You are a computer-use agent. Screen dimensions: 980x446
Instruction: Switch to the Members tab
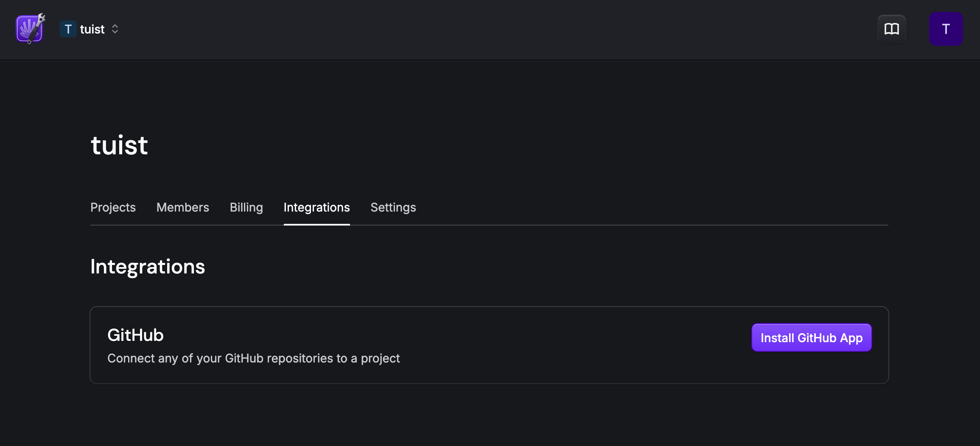(182, 207)
